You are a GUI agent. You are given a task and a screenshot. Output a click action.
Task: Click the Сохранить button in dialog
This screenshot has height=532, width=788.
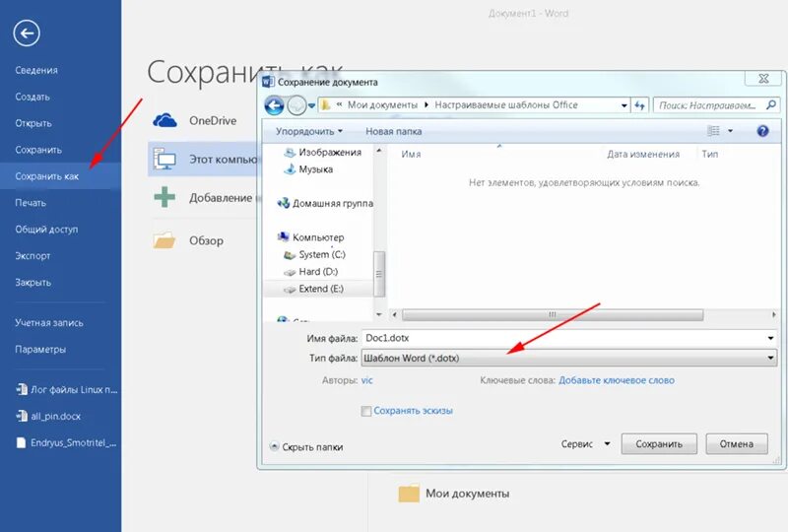pyautogui.click(x=659, y=444)
